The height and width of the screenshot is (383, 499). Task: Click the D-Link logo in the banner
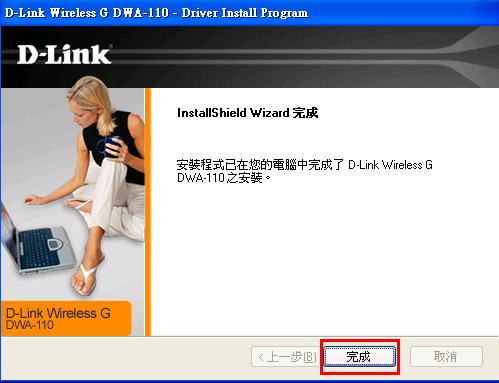(64, 55)
